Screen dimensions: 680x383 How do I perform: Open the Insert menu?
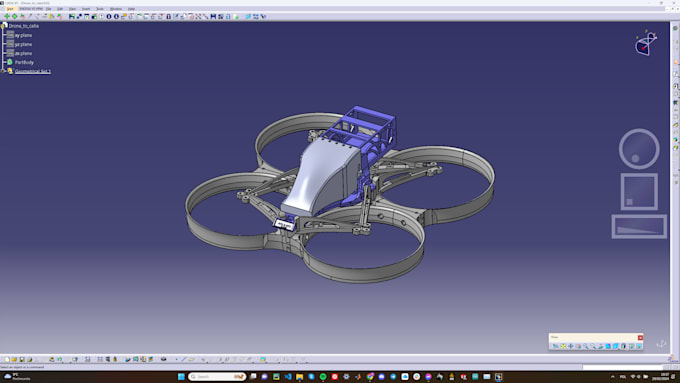(x=86, y=9)
